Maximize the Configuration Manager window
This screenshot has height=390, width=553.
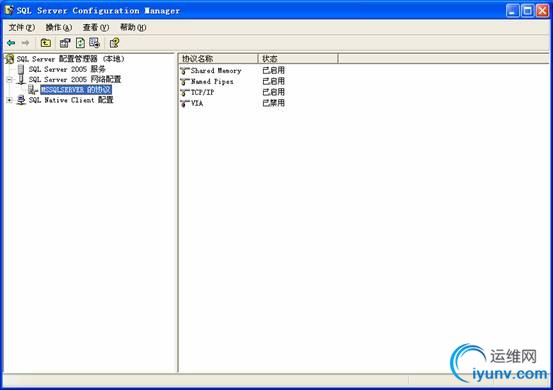[528, 11]
